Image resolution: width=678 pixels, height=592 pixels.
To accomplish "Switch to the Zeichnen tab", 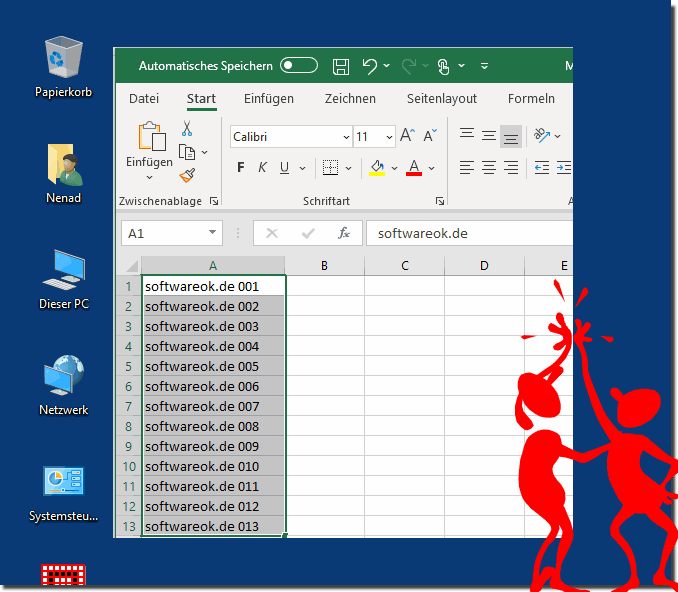I will point(350,99).
